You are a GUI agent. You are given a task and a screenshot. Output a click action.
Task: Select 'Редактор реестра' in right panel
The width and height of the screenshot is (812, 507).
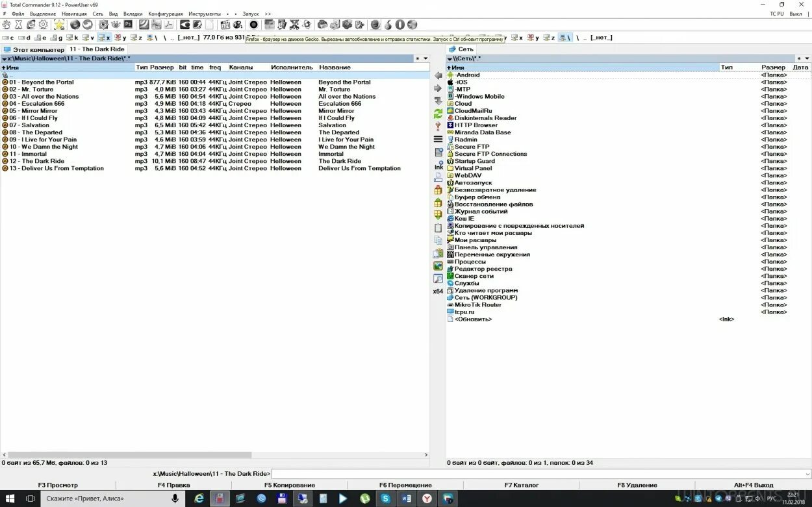click(x=483, y=269)
